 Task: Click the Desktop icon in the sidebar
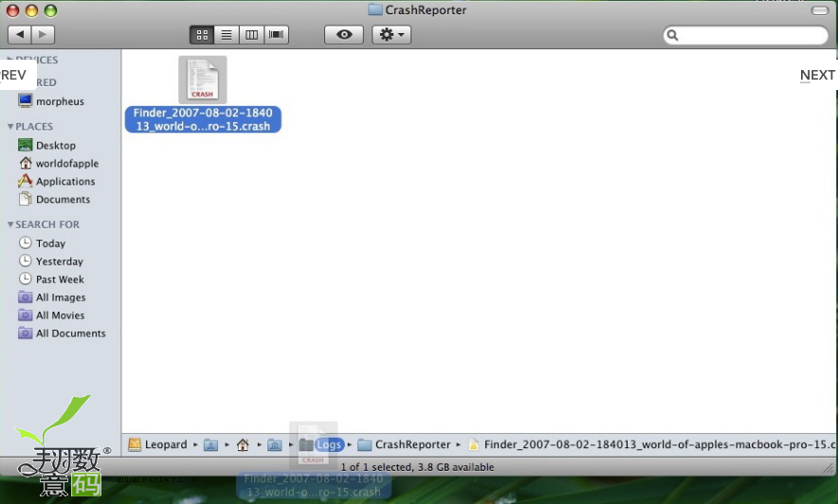tap(25, 145)
